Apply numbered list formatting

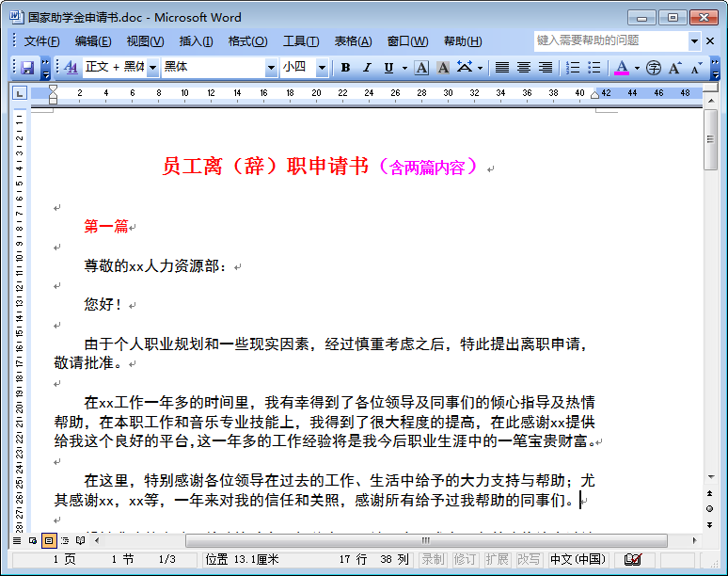tap(573, 68)
